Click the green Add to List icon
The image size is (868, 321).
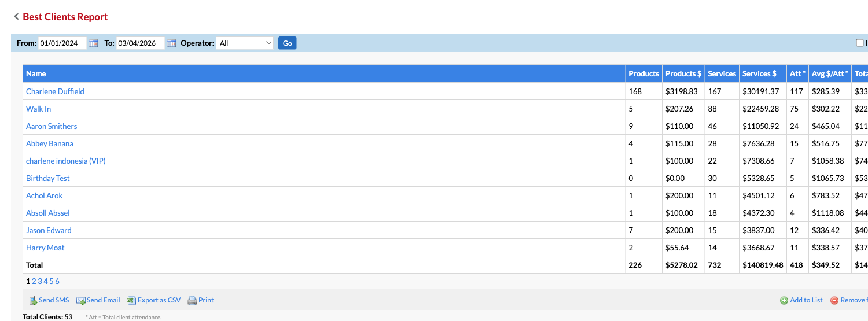[x=784, y=300]
